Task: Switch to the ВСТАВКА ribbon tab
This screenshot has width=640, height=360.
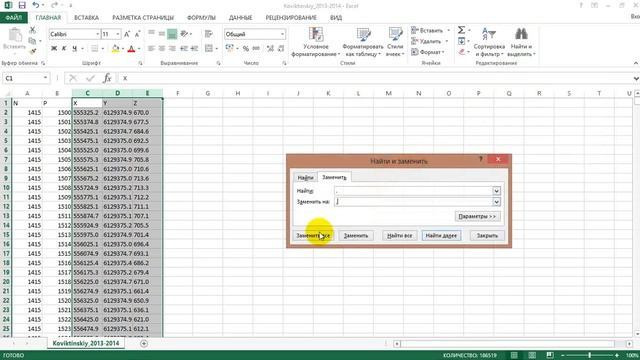Action: 86,18
